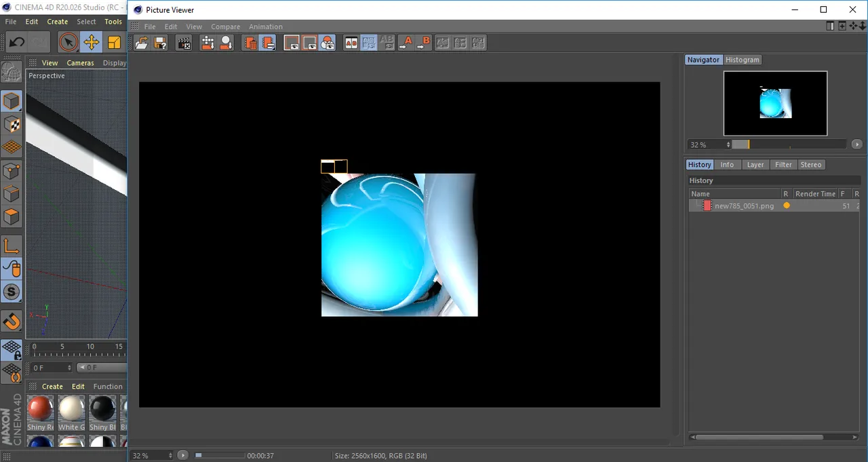This screenshot has height=462, width=868.
Task: Open the Filter tab
Action: click(x=783, y=165)
